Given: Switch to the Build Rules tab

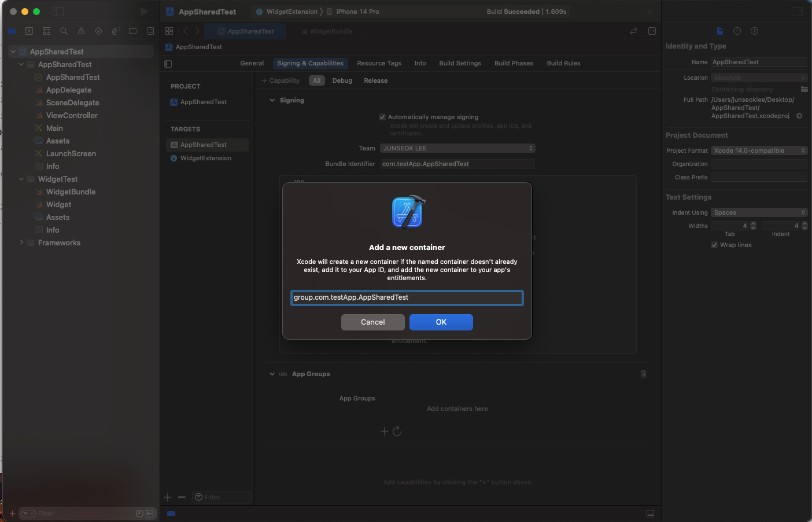Looking at the screenshot, I should (x=563, y=63).
